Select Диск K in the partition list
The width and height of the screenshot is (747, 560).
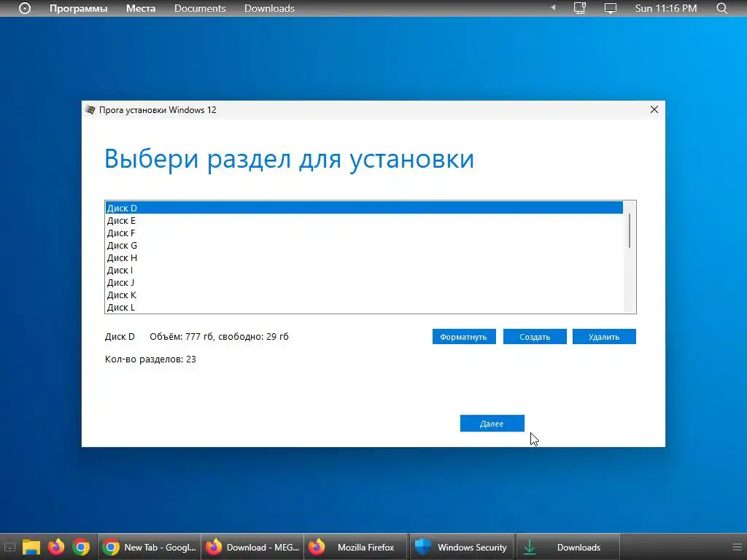[364, 295]
